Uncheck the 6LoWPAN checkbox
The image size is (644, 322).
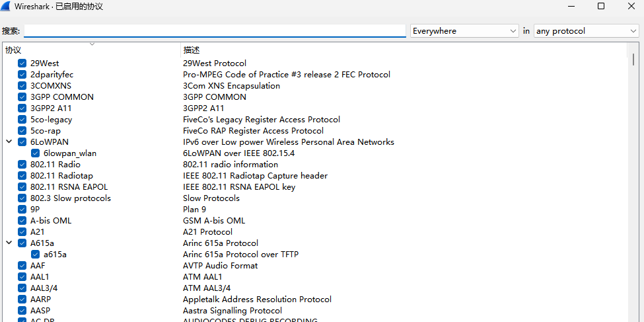point(22,142)
